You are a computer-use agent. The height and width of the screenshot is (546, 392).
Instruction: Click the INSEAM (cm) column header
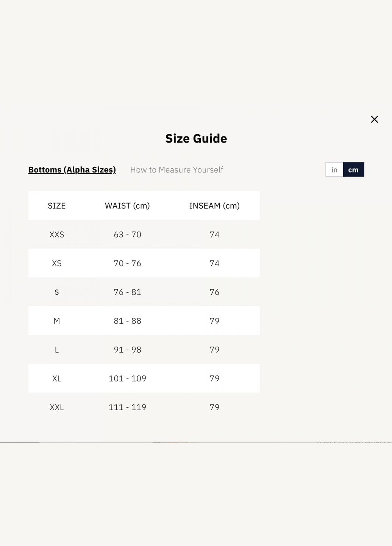[214, 206]
